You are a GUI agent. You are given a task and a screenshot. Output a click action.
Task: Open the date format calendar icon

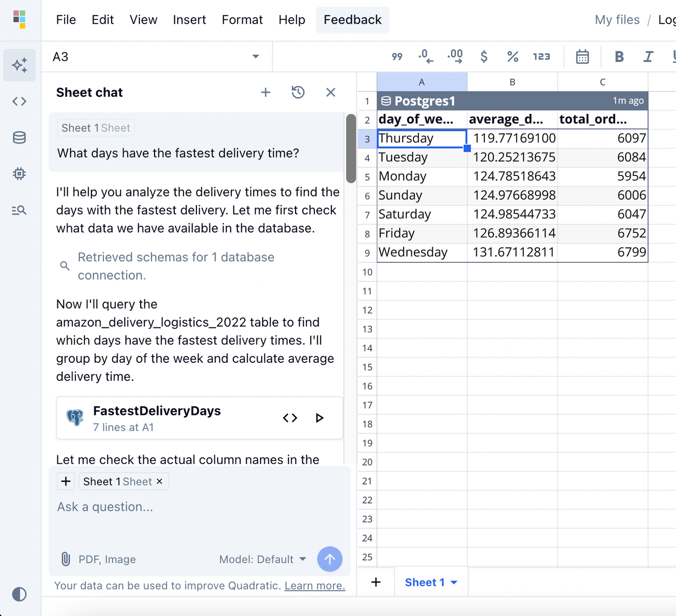582,57
